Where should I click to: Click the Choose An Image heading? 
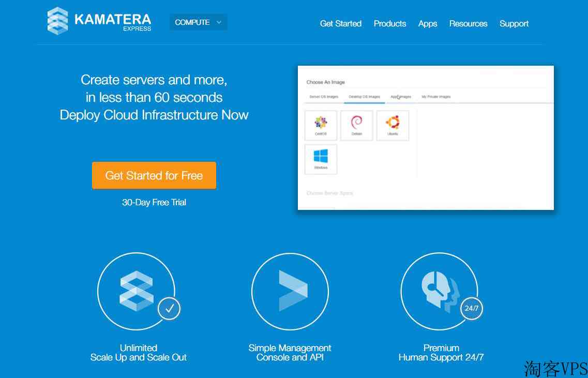pos(325,82)
